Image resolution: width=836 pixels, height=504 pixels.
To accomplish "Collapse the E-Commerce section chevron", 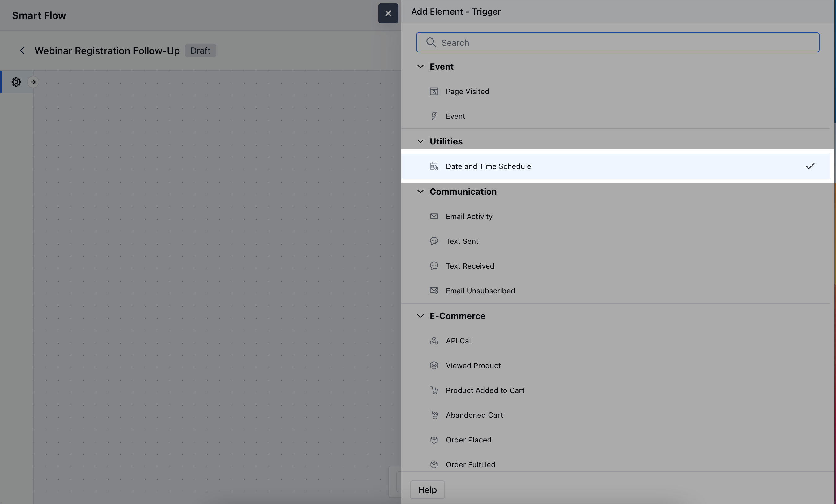I will click(420, 316).
